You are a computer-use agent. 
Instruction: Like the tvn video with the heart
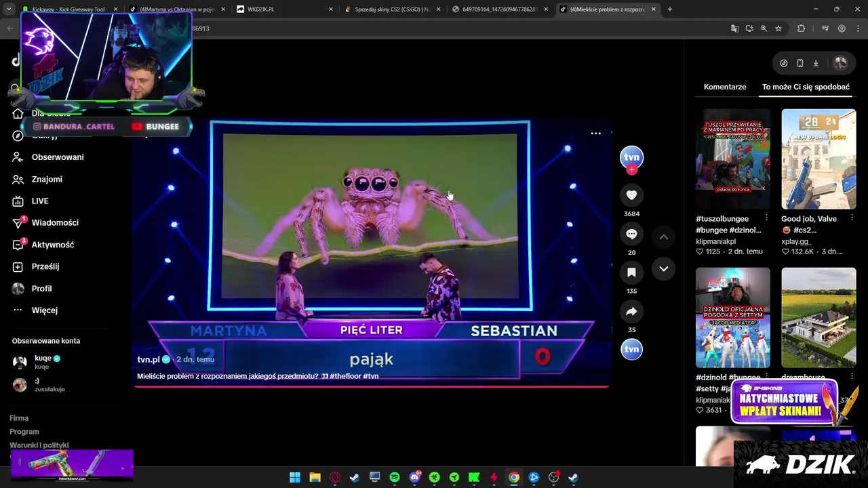[631, 195]
